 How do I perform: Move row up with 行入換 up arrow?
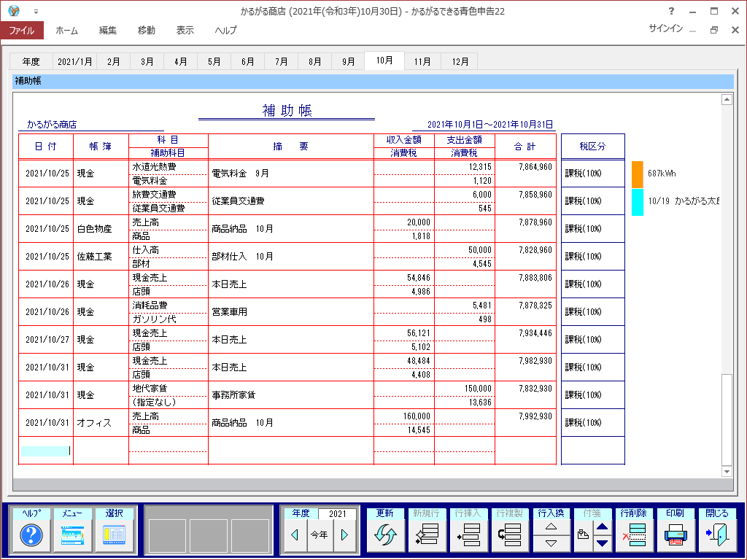(551, 526)
